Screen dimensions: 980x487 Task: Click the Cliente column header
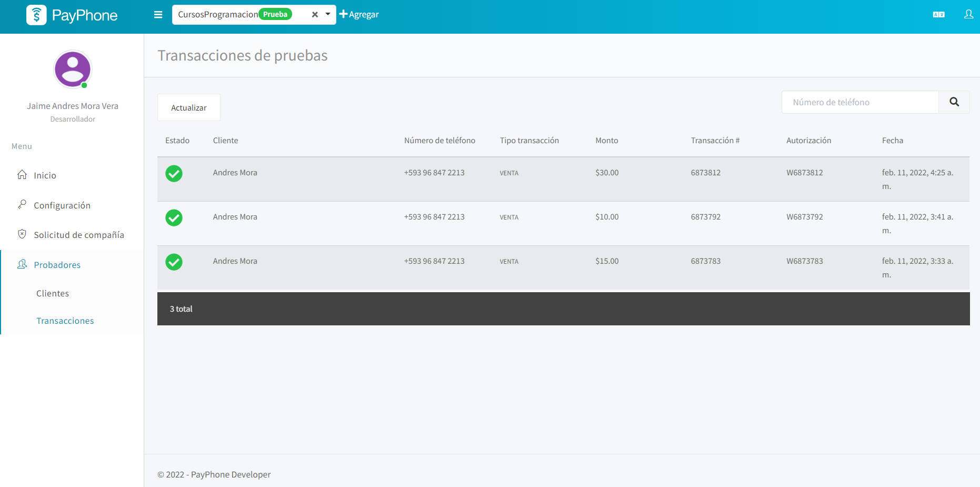coord(226,141)
